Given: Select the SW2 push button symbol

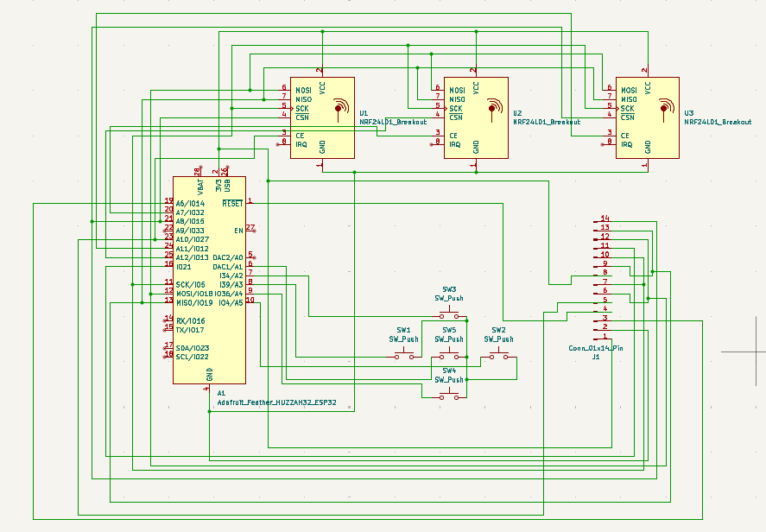Looking at the screenshot, I should (498, 354).
